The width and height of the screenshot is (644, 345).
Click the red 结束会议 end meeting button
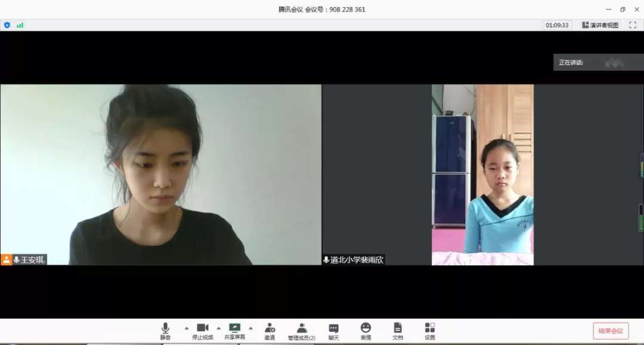pyautogui.click(x=611, y=331)
